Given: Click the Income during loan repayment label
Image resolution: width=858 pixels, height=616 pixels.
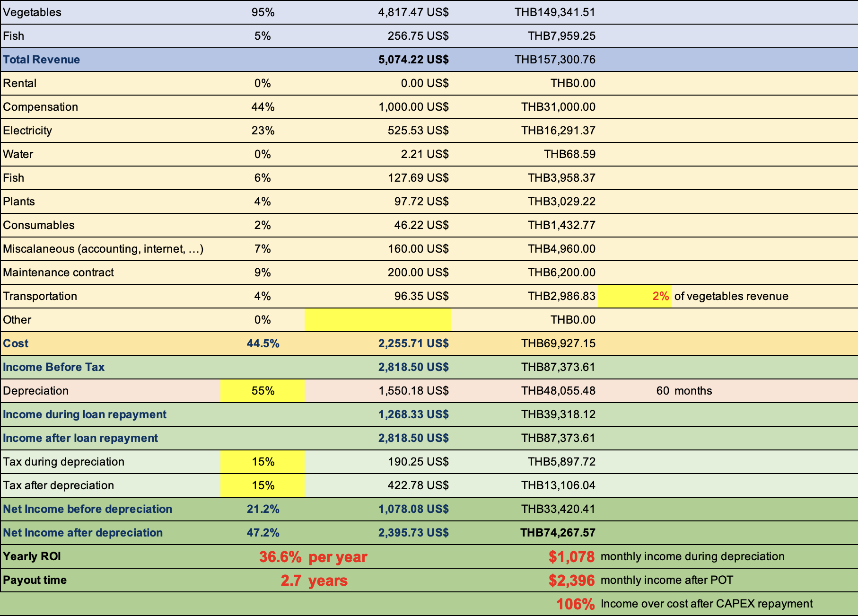Looking at the screenshot, I should (x=85, y=414).
